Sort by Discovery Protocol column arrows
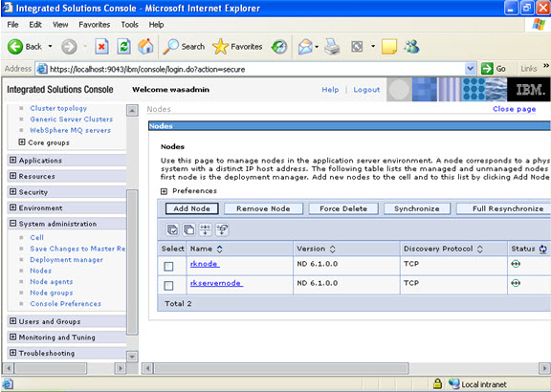Image resolution: width=551 pixels, height=392 pixels. (x=479, y=249)
